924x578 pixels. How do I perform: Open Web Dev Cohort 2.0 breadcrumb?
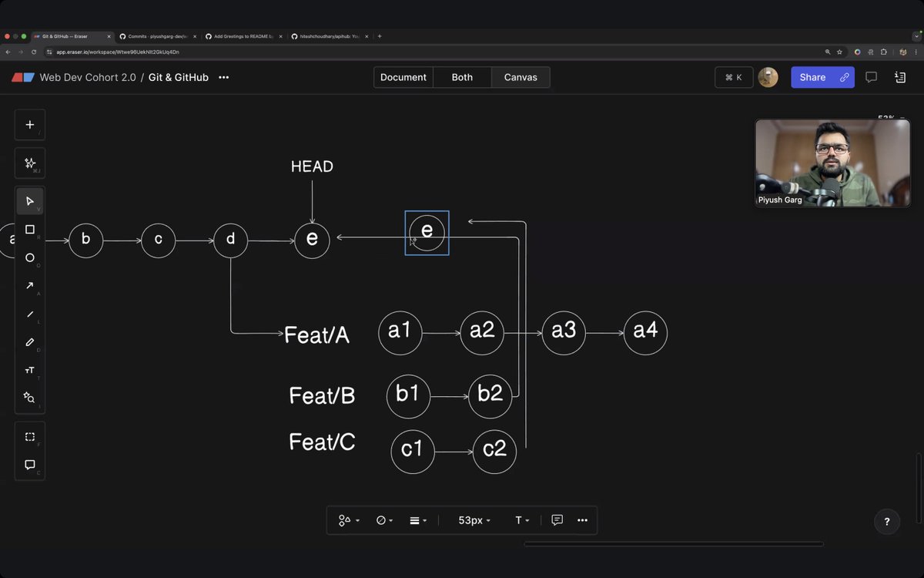(x=88, y=77)
